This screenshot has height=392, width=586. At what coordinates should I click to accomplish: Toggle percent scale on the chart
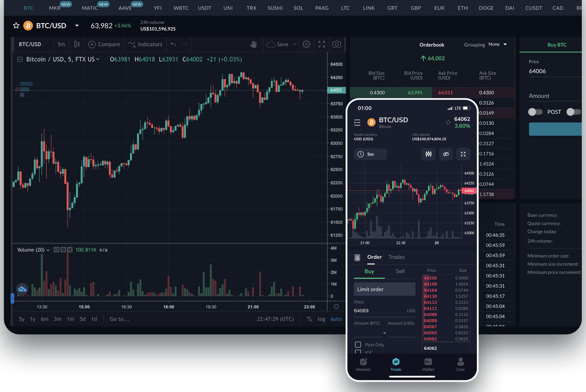[309, 319]
